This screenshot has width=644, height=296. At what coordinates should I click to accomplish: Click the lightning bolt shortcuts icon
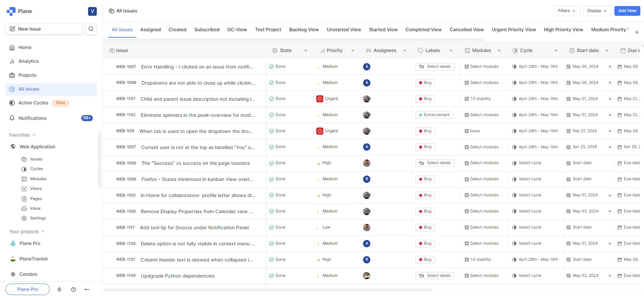pyautogui.click(x=59, y=289)
